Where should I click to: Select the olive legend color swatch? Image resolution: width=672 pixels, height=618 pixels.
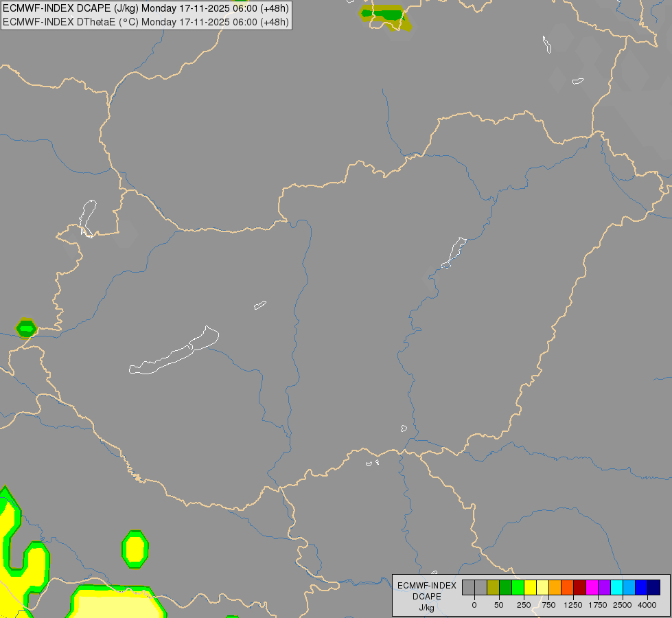tap(493, 587)
